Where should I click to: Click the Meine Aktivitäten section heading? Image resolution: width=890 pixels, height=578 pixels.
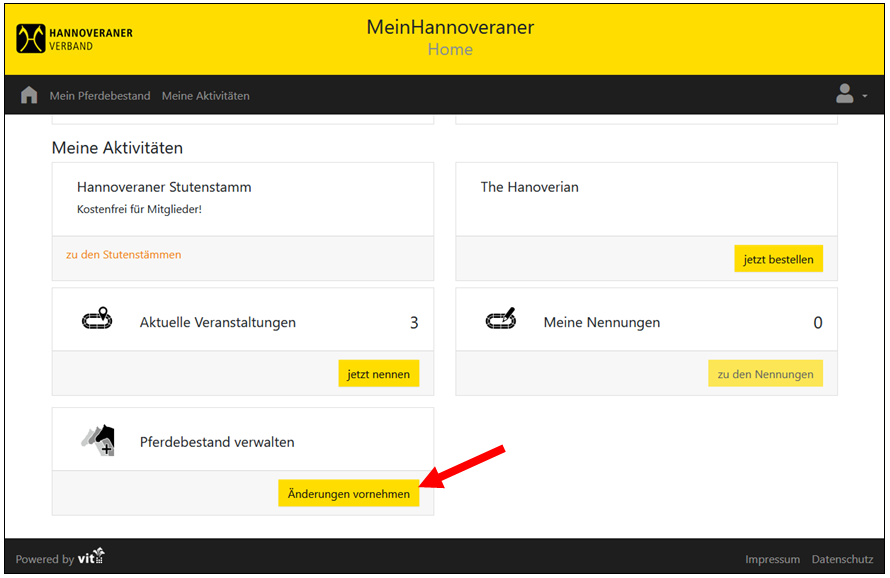pos(117,148)
